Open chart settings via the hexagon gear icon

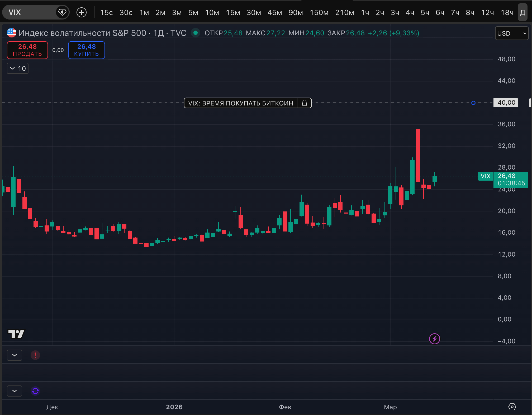tap(512, 407)
